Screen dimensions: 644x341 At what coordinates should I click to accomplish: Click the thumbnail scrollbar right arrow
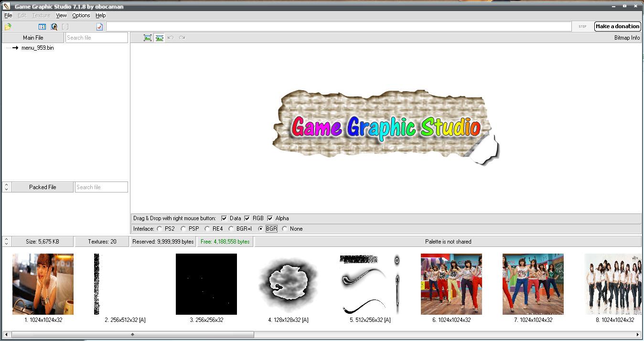click(x=638, y=335)
